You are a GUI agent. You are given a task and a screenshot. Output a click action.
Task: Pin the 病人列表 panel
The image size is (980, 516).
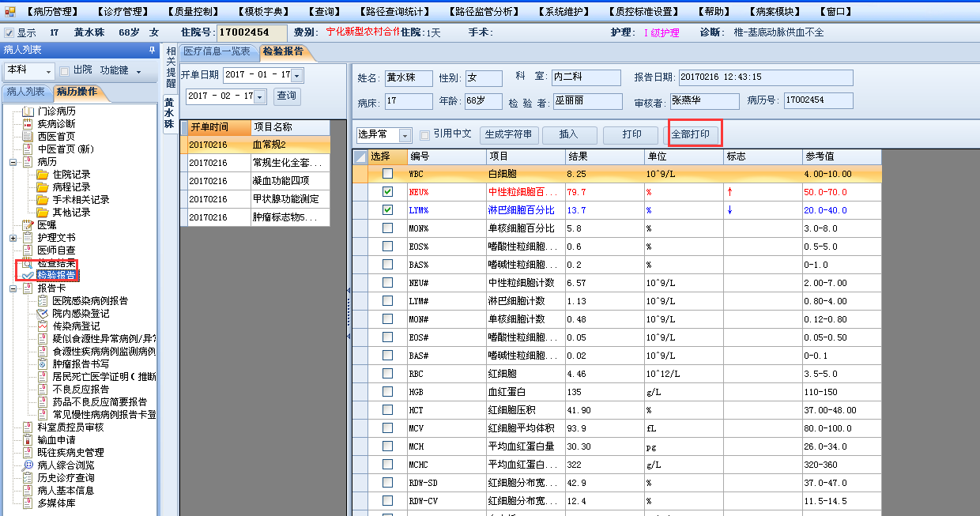153,50
